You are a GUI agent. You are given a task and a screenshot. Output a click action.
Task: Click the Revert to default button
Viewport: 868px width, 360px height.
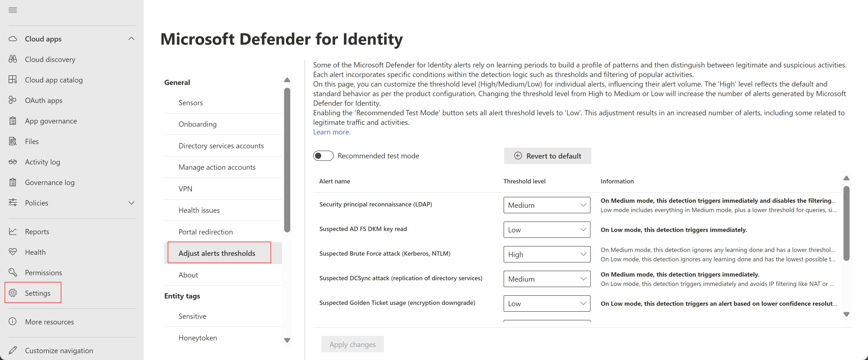click(x=547, y=156)
